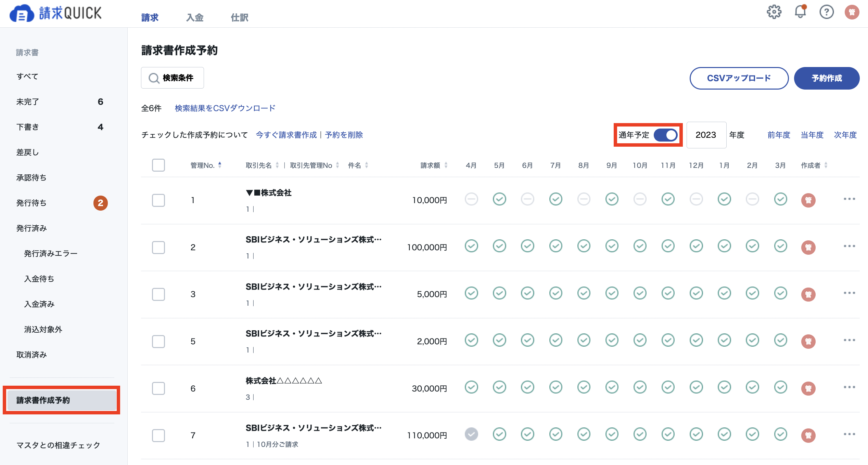Check the checkbox for row 5
The image size is (868, 465).
coord(158,342)
